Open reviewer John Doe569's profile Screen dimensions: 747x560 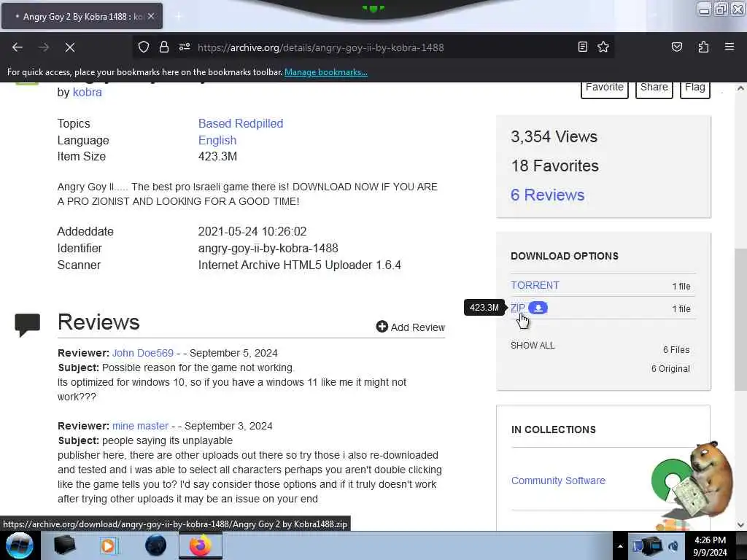point(143,353)
